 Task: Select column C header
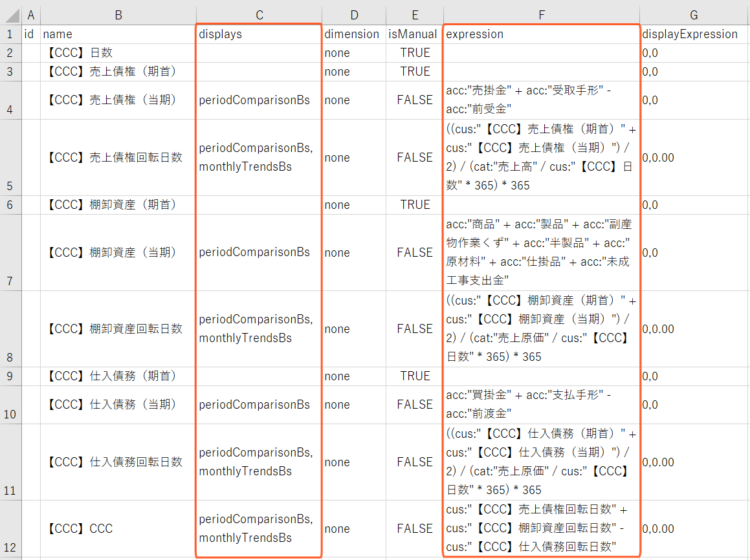click(259, 16)
